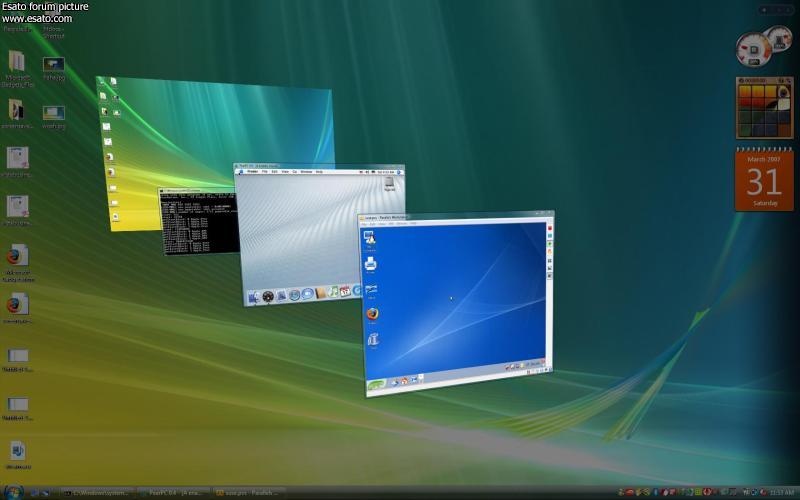
Task: Open Window menu in the Mac menu bar
Action: [306, 172]
